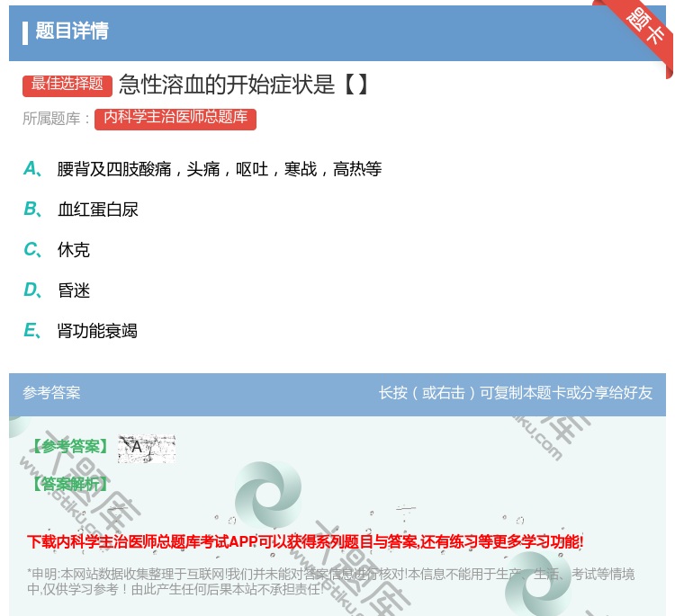The height and width of the screenshot is (616, 675).
Task: Select answer option E 肾功能衰竭
Action: click(x=80, y=331)
